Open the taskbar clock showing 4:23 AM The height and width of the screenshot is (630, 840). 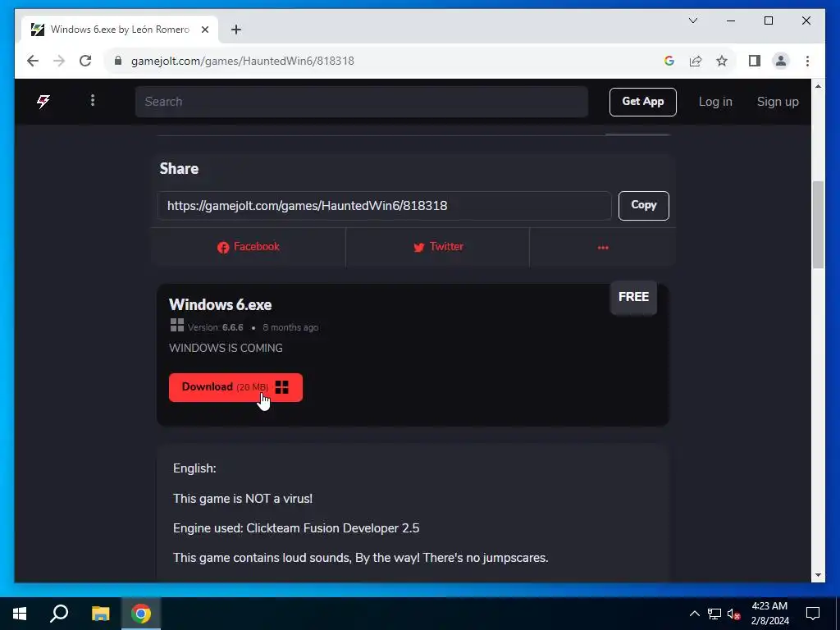click(769, 614)
